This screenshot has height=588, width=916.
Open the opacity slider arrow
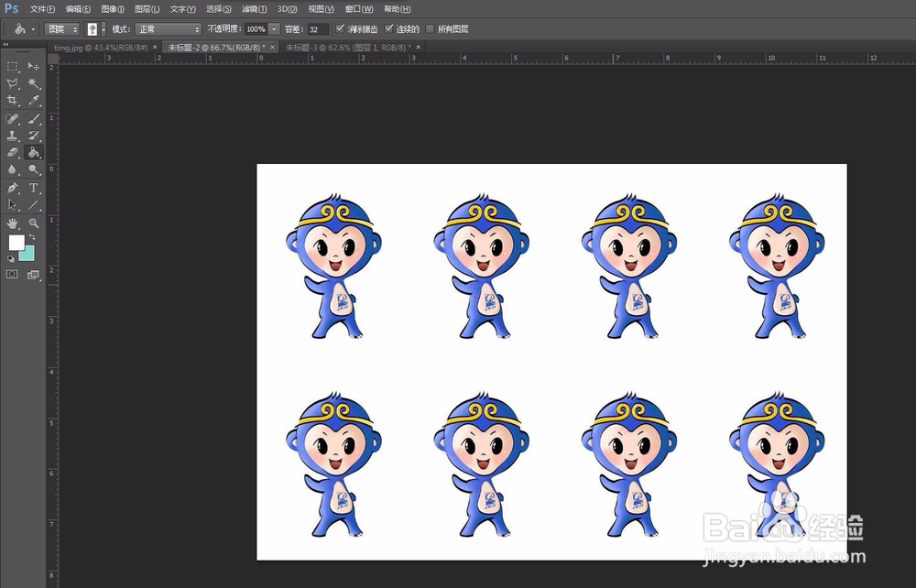[274, 29]
